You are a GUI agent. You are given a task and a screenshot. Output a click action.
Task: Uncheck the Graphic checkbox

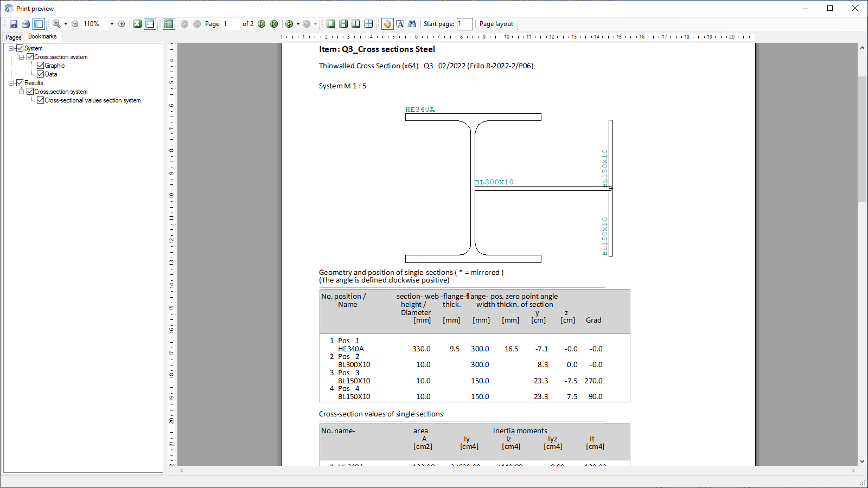pyautogui.click(x=40, y=66)
